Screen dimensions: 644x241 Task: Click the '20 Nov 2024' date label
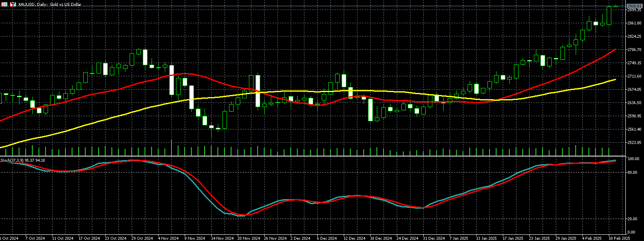click(249, 239)
